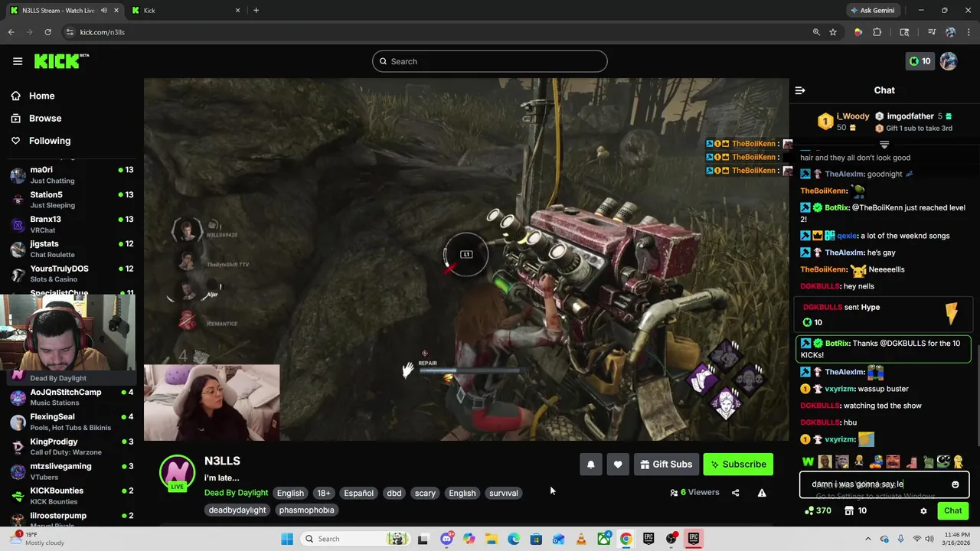Open chat settings gear
This screenshot has height=551, width=980.
[923, 510]
